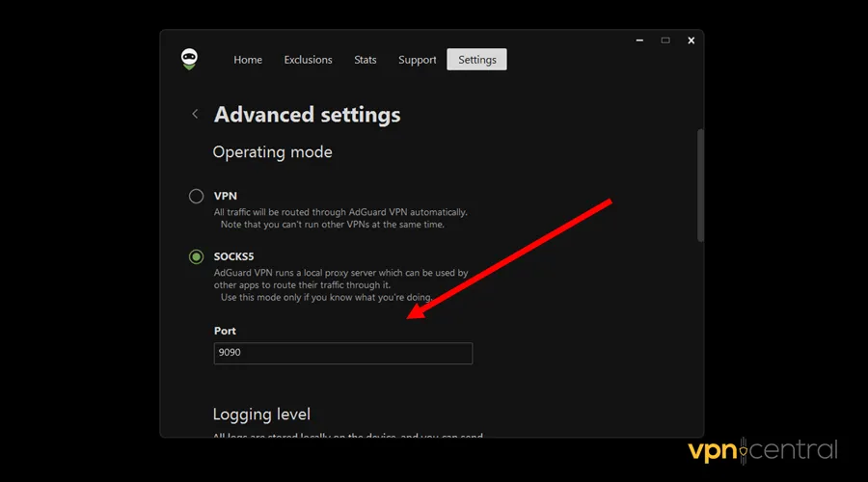Click the Port input field showing 9090
868x482 pixels.
(x=343, y=353)
